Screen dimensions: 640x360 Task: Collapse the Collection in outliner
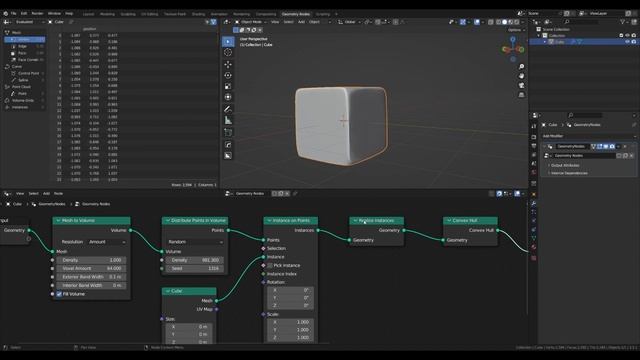click(539, 36)
